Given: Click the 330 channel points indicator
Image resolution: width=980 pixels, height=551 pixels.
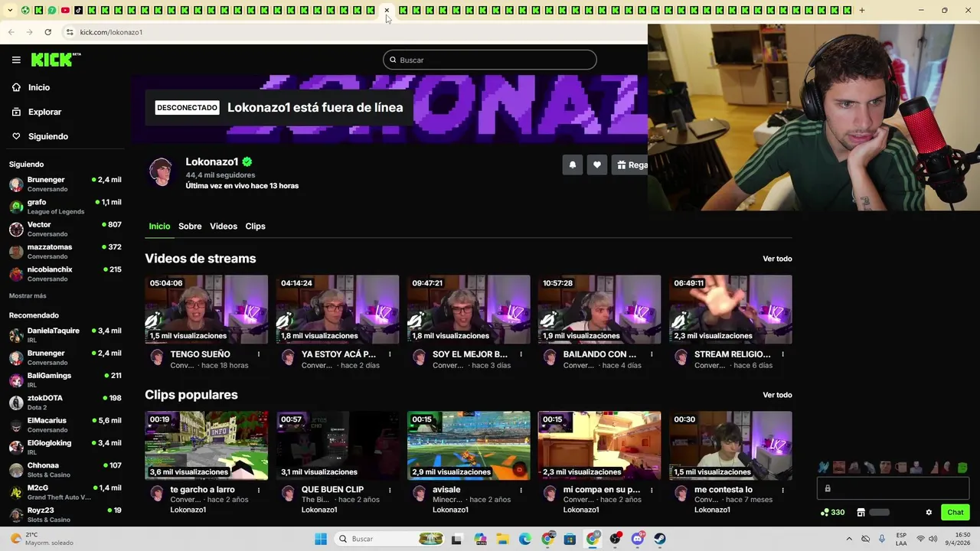Looking at the screenshot, I should (x=832, y=513).
